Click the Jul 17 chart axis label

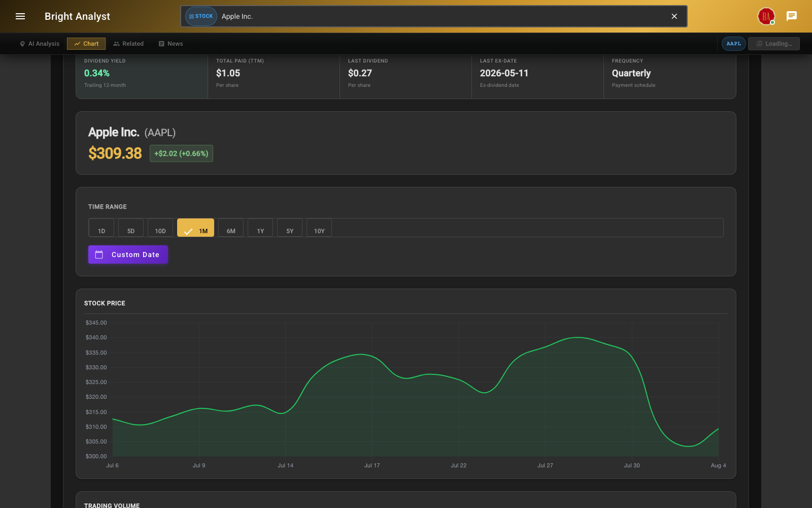(372, 465)
